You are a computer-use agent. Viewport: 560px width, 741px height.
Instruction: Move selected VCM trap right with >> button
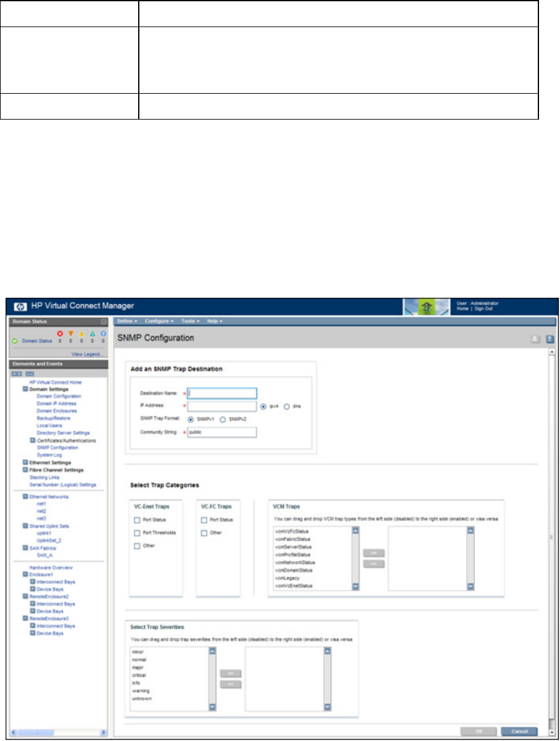374,554
